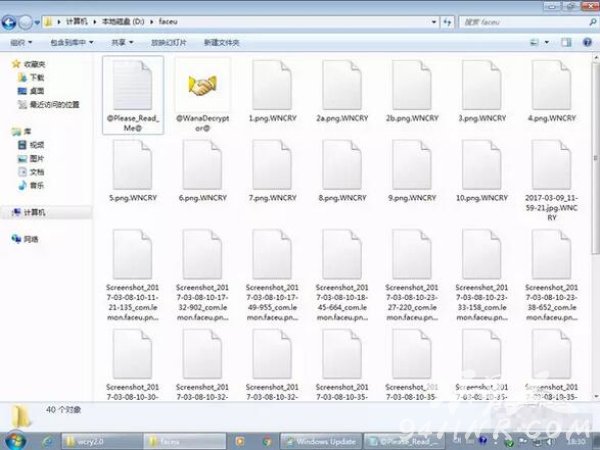Click the Forward navigation arrow button
Image resolution: width=600 pixels, height=450 pixels.
25,23
